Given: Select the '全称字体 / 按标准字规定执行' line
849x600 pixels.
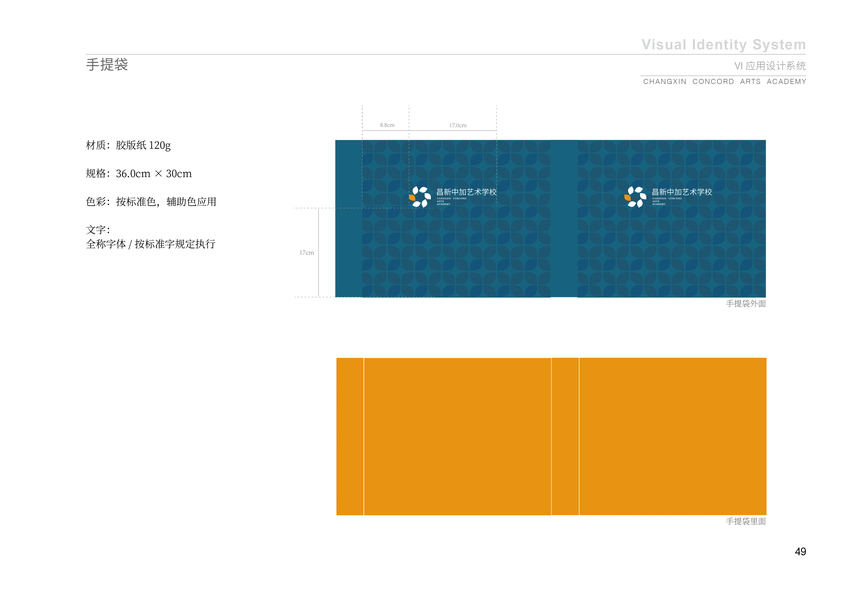Looking at the screenshot, I should pyautogui.click(x=151, y=244).
